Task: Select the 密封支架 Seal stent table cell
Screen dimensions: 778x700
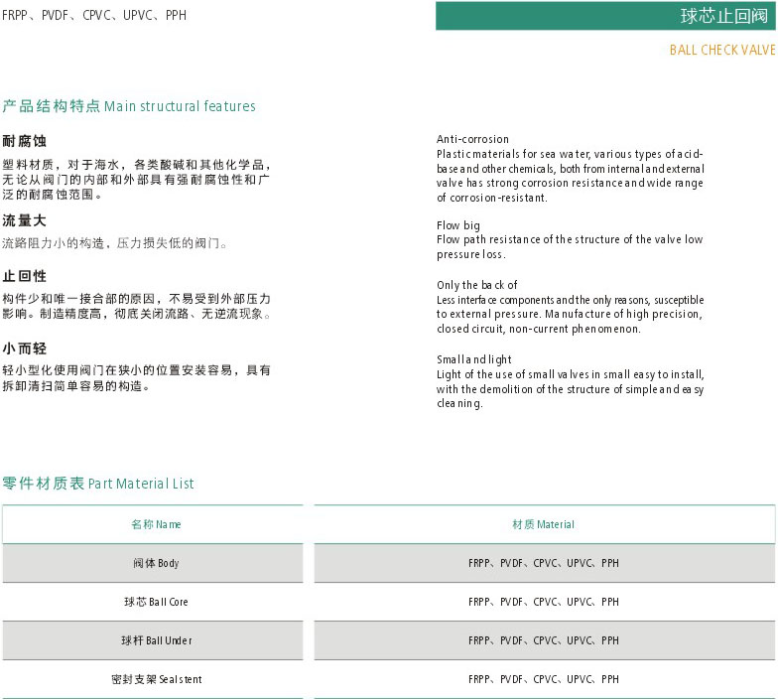Action: coord(156,679)
